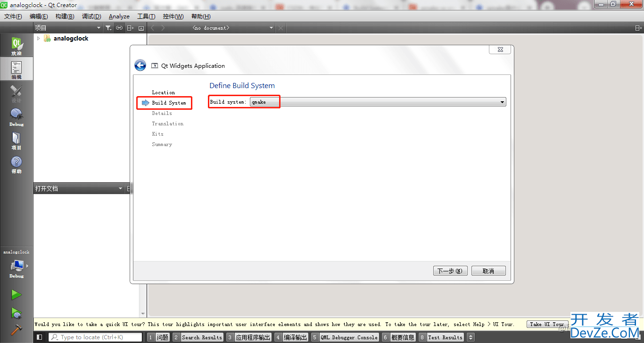
Task: Click the Define Build System heading
Action: [x=242, y=86]
